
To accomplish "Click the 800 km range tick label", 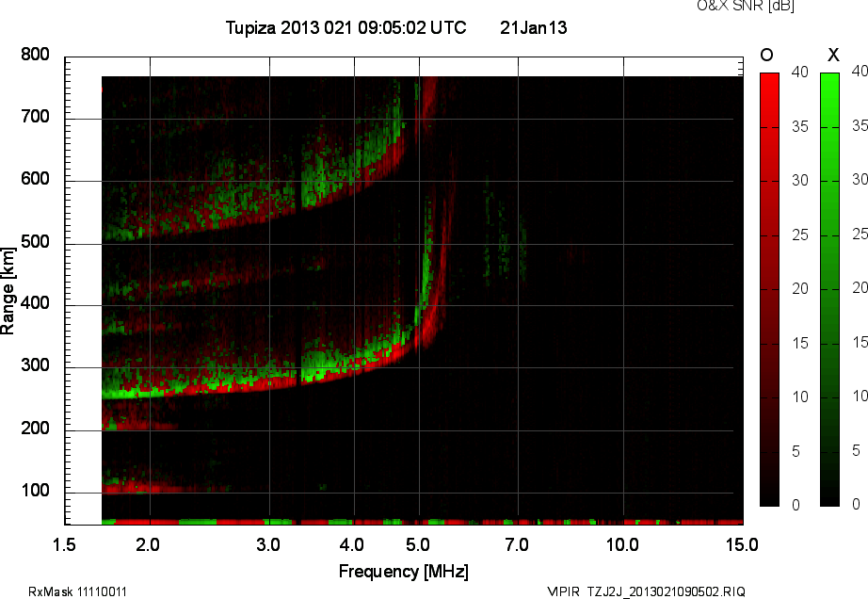I will (35, 55).
